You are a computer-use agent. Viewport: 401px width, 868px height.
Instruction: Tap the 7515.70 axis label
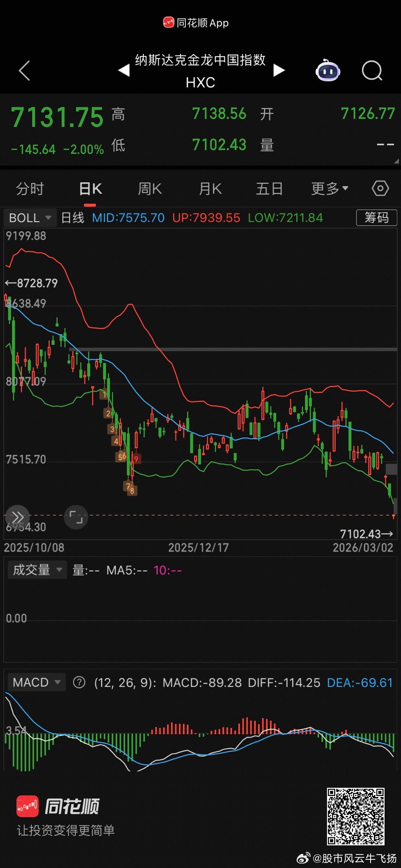(x=26, y=459)
